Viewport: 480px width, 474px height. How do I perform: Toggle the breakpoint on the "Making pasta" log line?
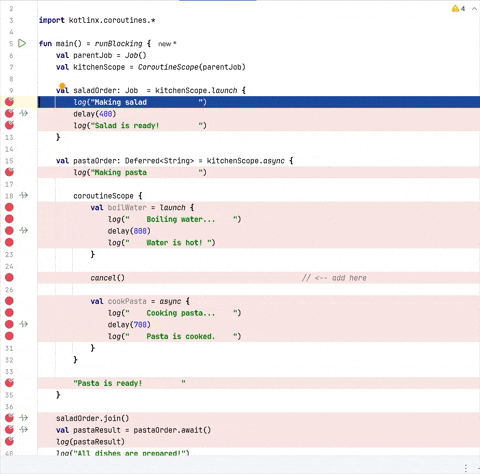pos(9,172)
